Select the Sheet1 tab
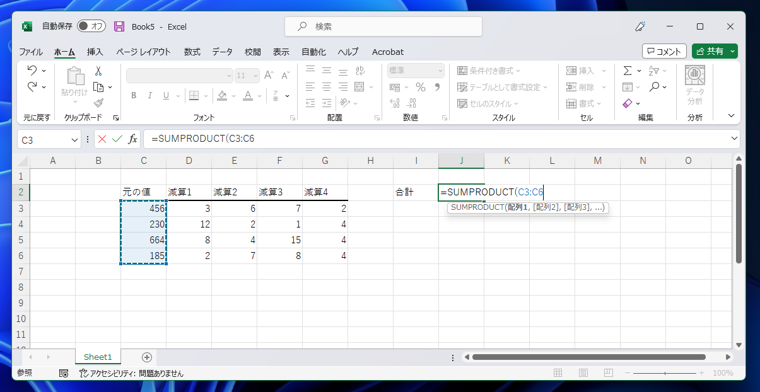 point(98,357)
